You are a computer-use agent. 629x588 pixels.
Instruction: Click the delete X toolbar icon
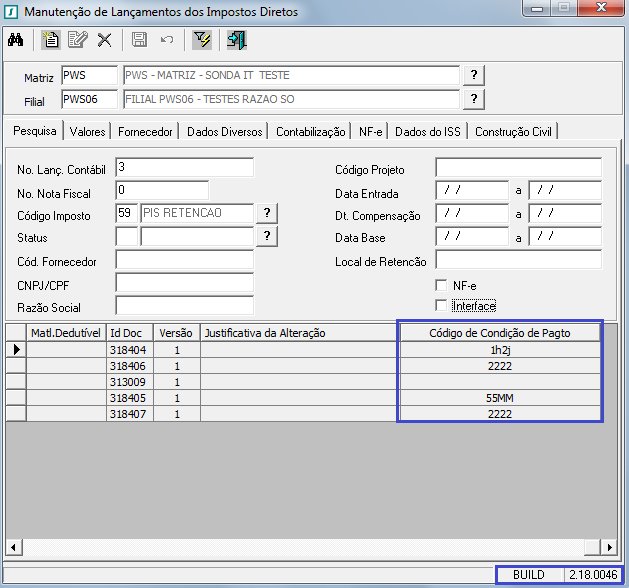(104, 40)
